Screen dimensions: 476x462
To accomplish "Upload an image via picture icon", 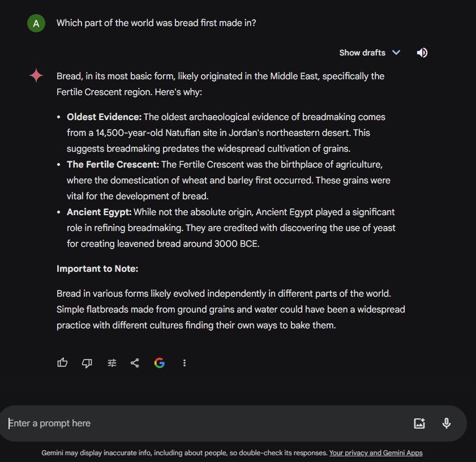I will point(419,423).
